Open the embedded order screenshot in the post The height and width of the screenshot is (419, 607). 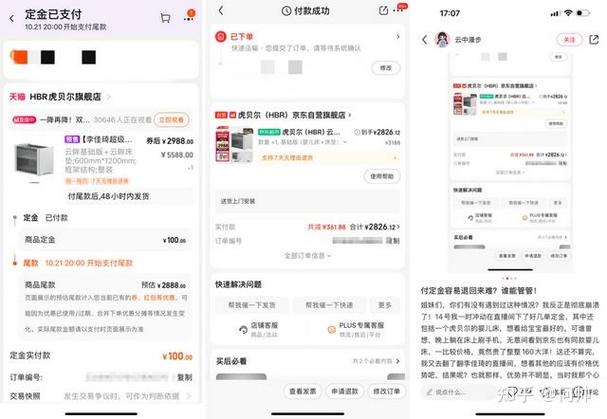pyautogui.click(x=510, y=163)
